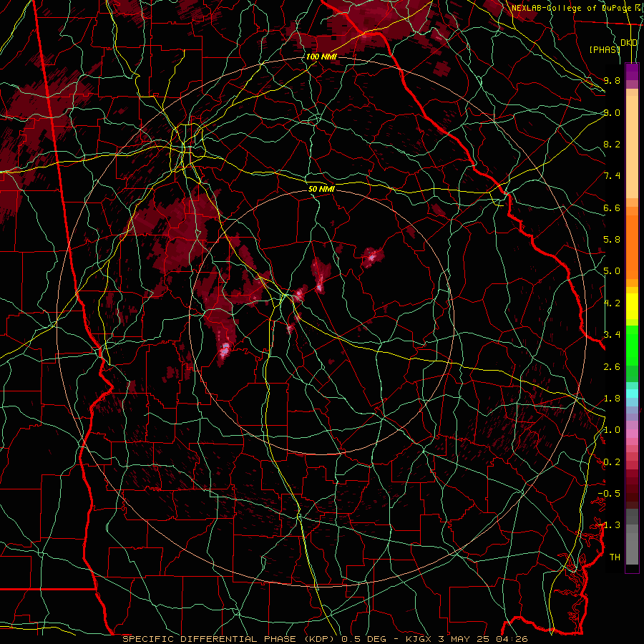Pick the yellow segment of the color bar

[x=632, y=306]
